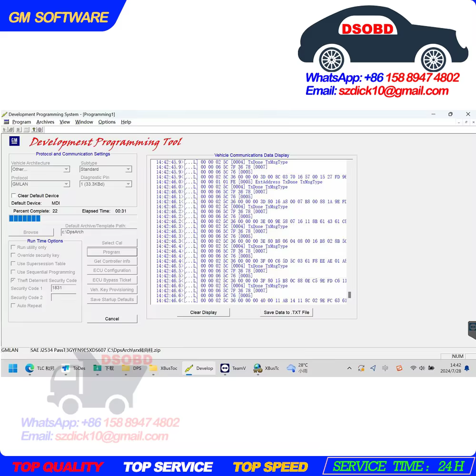This screenshot has height=476, width=476.
Task: Open the XBusToc folder taskbar item
Action: [163, 368]
